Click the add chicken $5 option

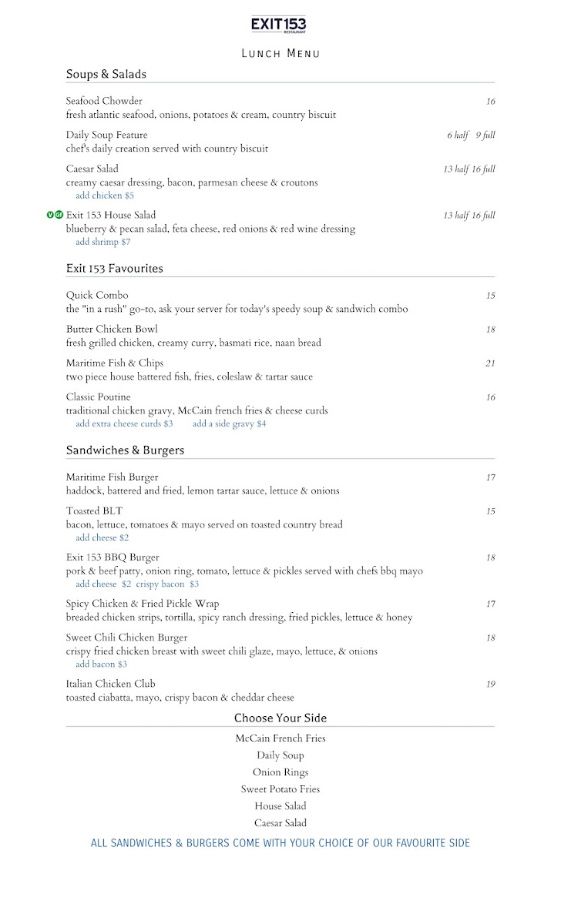[105, 196]
